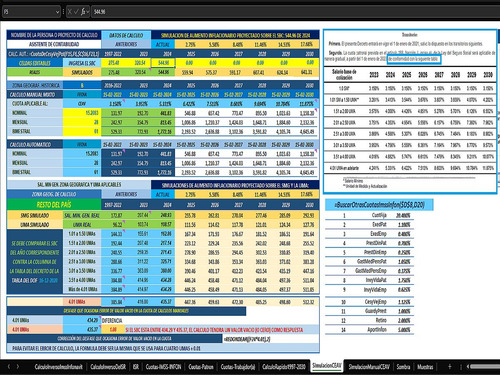Click the INGRESA EL SBC label cell
The height and width of the screenshot is (375, 500).
tap(82, 63)
